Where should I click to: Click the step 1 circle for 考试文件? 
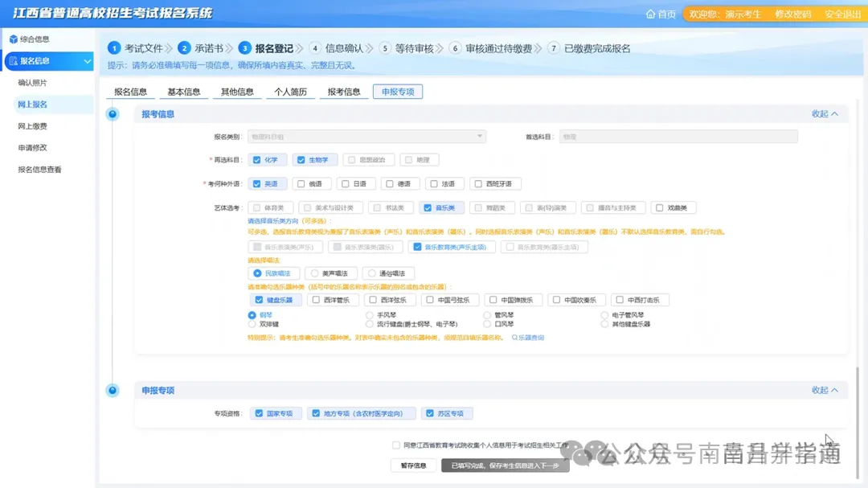114,48
